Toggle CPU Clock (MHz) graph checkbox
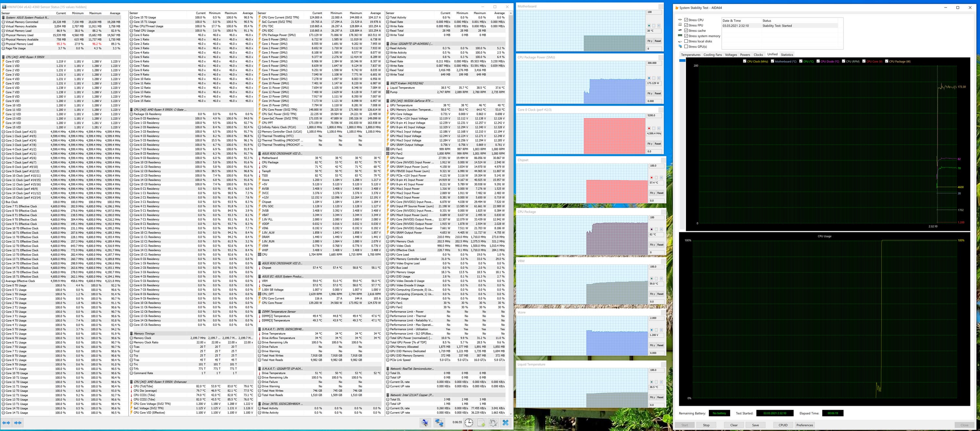Viewport: 980px width, 431px height. [744, 61]
